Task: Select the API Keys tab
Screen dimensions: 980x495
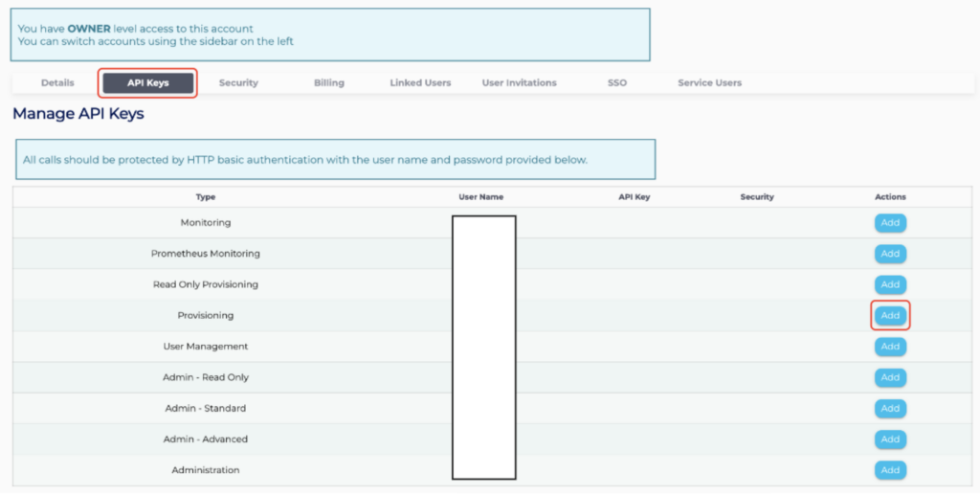Action: [x=148, y=83]
